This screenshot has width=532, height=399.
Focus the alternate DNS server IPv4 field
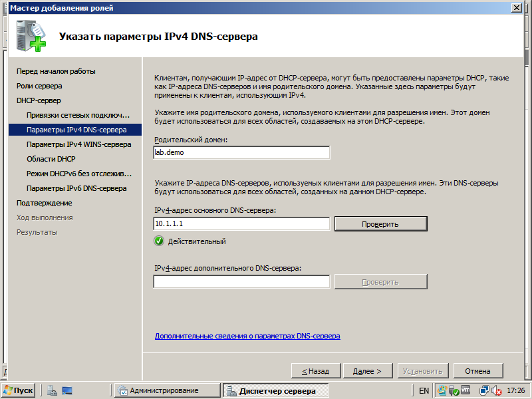coord(241,281)
